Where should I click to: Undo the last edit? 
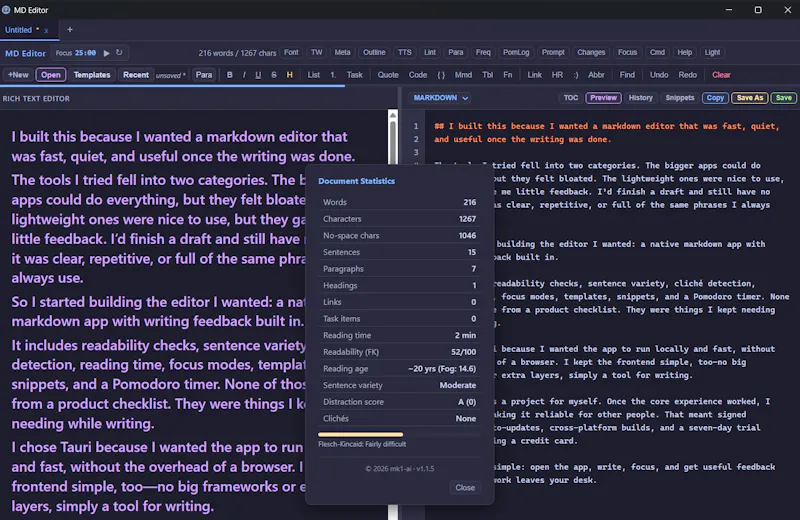point(659,75)
